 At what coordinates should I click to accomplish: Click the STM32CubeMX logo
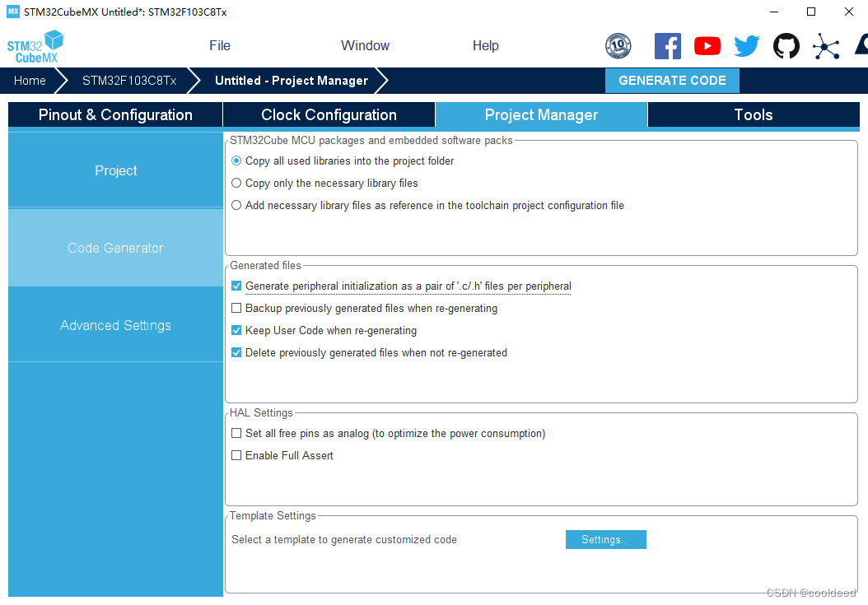click(x=35, y=46)
